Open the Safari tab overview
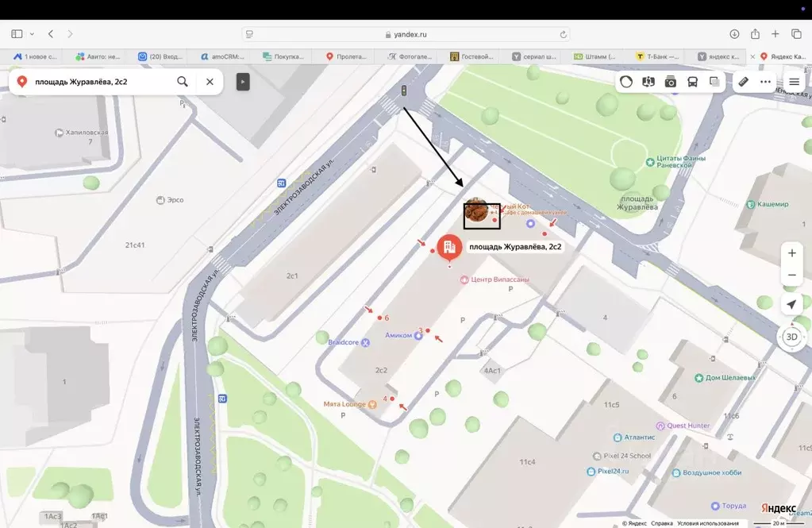This screenshot has width=812, height=528. point(796,34)
